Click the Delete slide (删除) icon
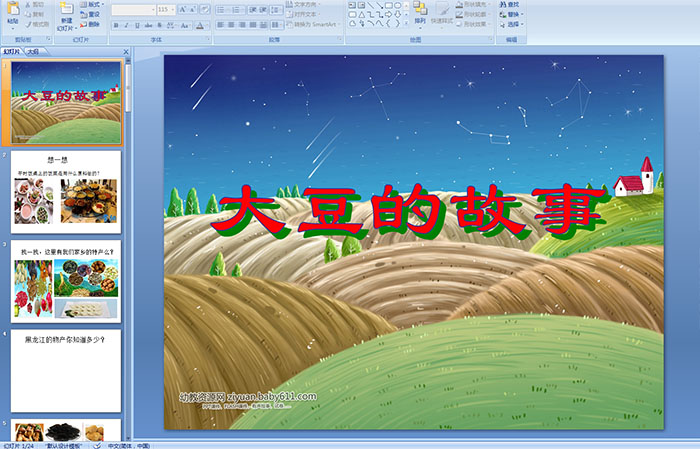Viewport: 700px width, 449px height. coord(93,24)
